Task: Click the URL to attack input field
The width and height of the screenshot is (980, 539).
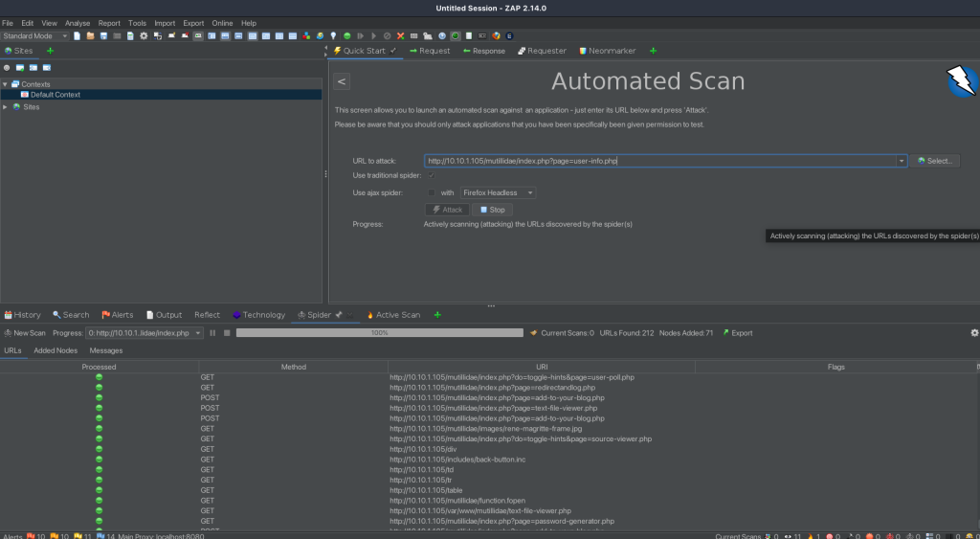Action: (660, 161)
